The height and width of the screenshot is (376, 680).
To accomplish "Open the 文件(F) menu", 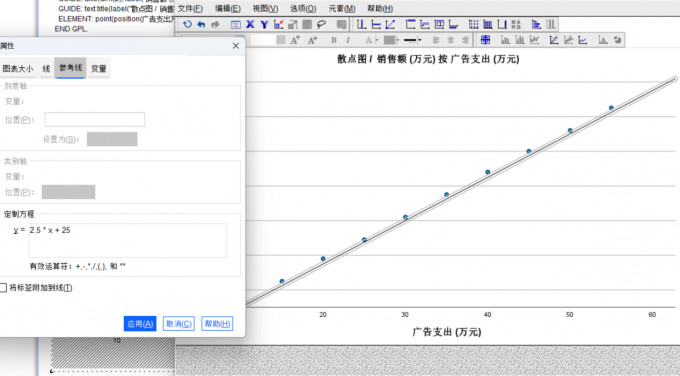I will click(x=190, y=8).
